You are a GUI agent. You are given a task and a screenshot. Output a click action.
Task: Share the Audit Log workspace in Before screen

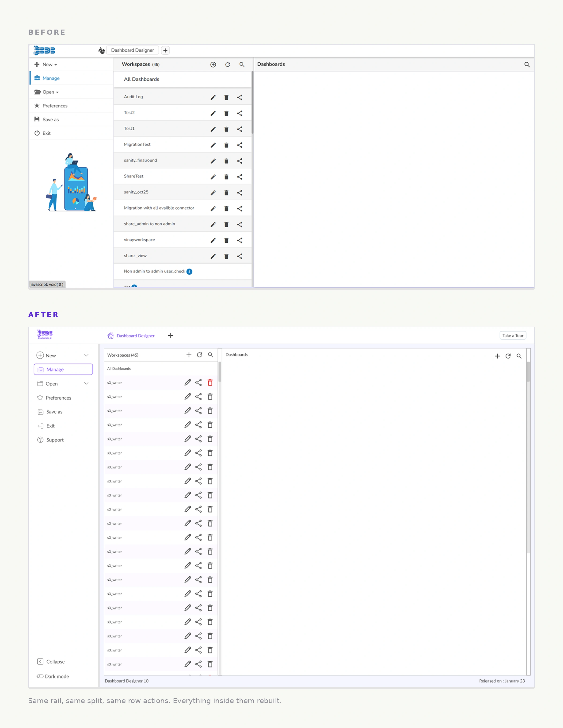[x=240, y=97]
